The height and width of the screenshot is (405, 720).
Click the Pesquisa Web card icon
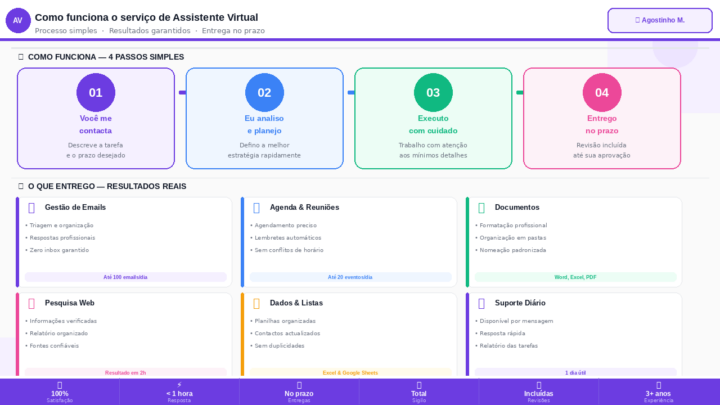coord(32,303)
